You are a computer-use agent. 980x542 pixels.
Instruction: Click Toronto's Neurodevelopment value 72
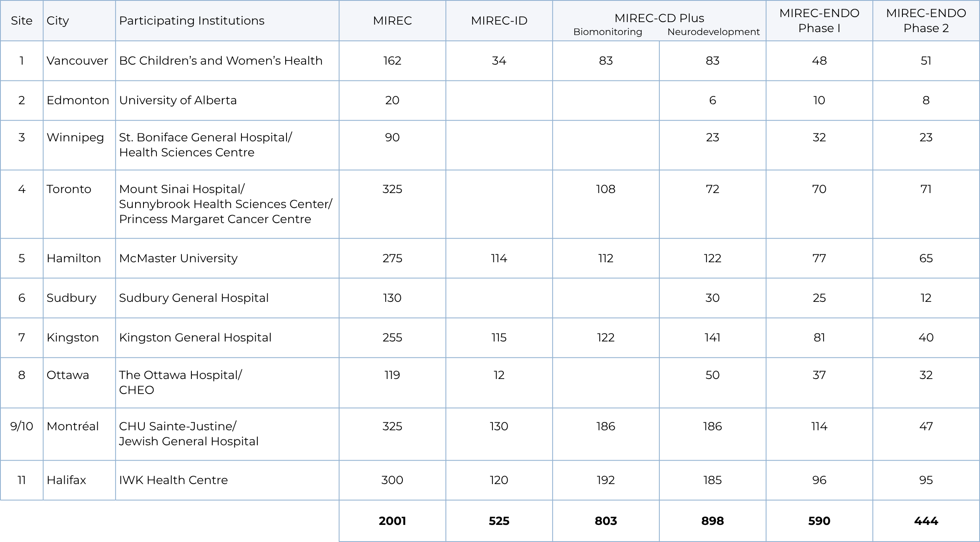[713, 189]
